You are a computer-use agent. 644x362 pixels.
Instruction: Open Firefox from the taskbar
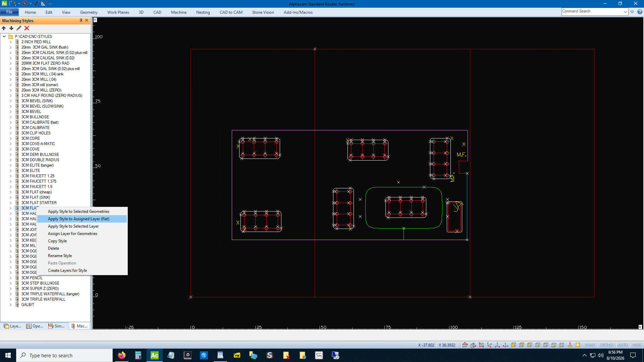(x=122, y=355)
